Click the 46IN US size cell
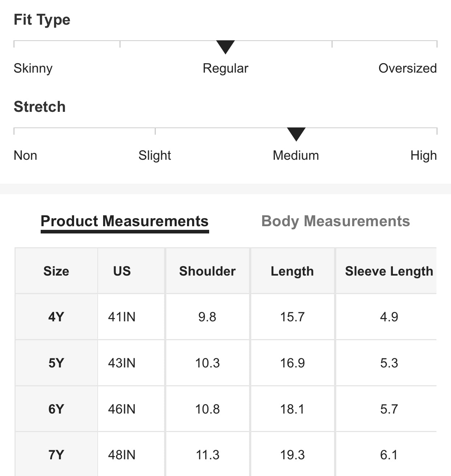The height and width of the screenshot is (476, 451). pyautogui.click(x=122, y=409)
